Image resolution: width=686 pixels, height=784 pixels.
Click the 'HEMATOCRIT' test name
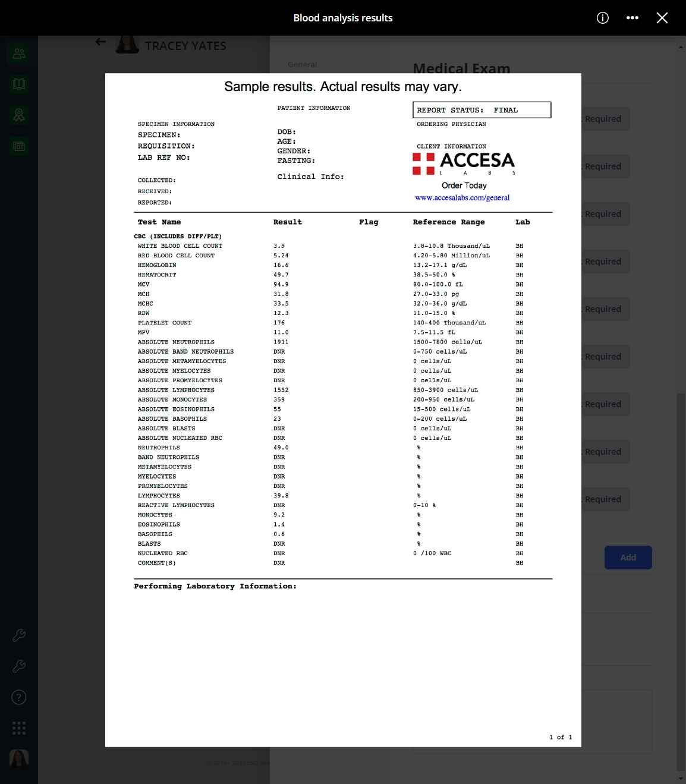click(157, 275)
